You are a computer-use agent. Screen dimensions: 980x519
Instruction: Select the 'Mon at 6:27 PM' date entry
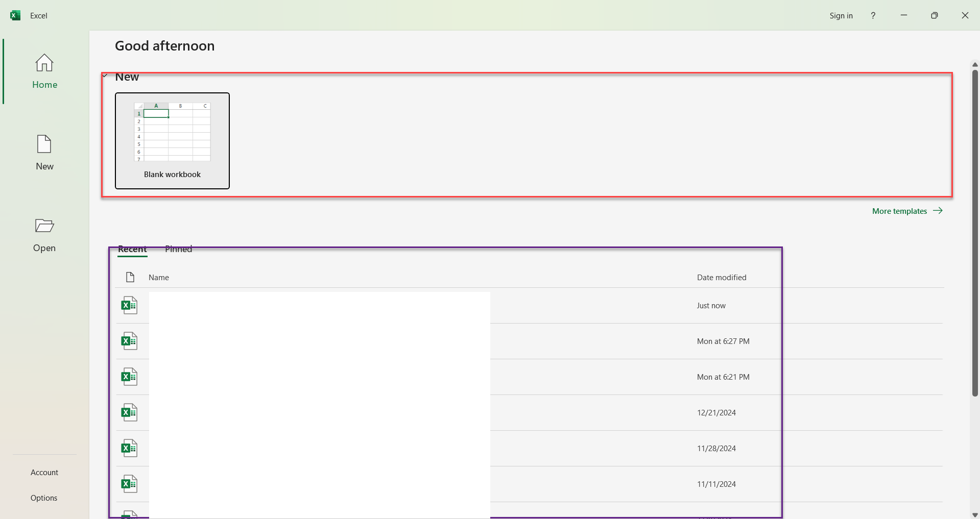pyautogui.click(x=723, y=341)
